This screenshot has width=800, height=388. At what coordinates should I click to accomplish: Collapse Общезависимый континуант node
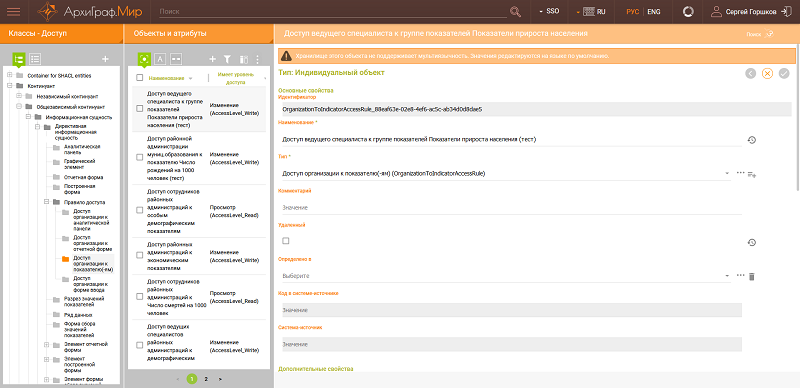(x=19, y=107)
